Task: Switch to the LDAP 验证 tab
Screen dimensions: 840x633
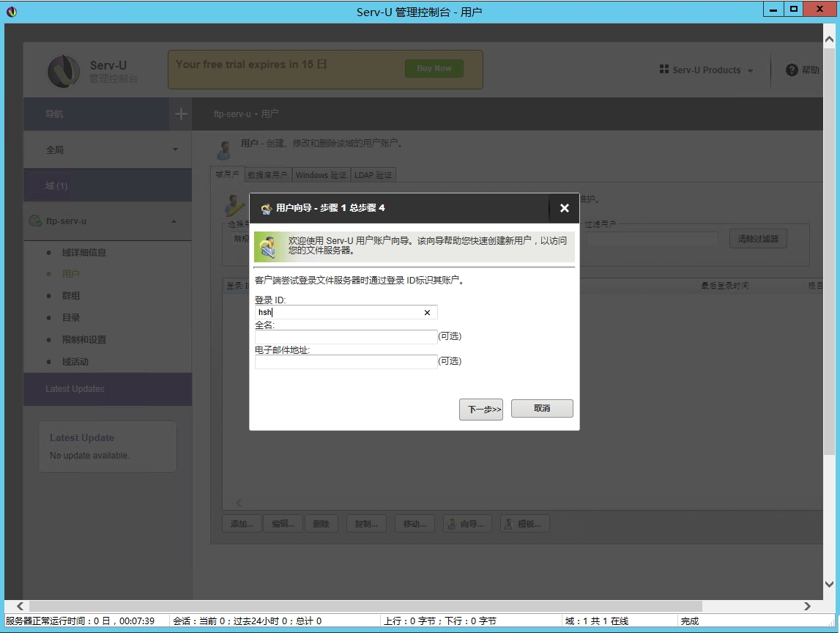Action: click(373, 175)
